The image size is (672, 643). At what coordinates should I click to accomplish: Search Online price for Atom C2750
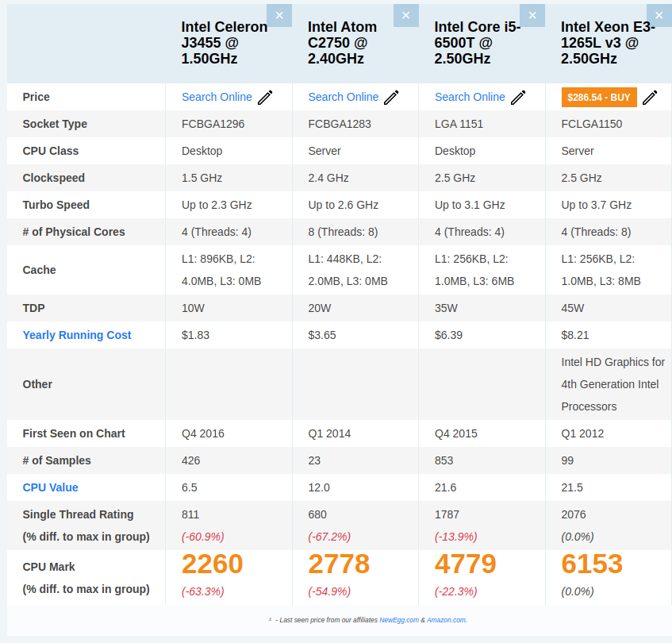pos(344,98)
